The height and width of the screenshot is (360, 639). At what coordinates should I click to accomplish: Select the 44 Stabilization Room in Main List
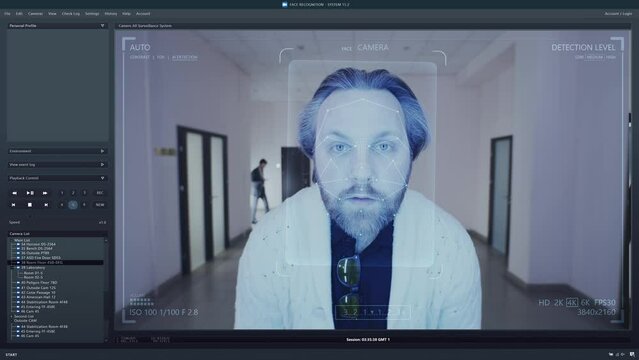tap(44, 302)
